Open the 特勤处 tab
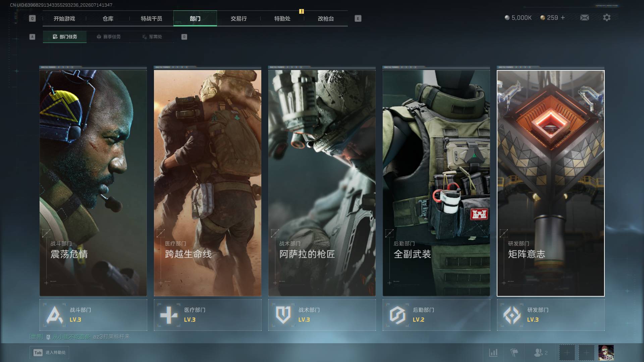Viewport: 644px width, 362px height. (x=282, y=18)
